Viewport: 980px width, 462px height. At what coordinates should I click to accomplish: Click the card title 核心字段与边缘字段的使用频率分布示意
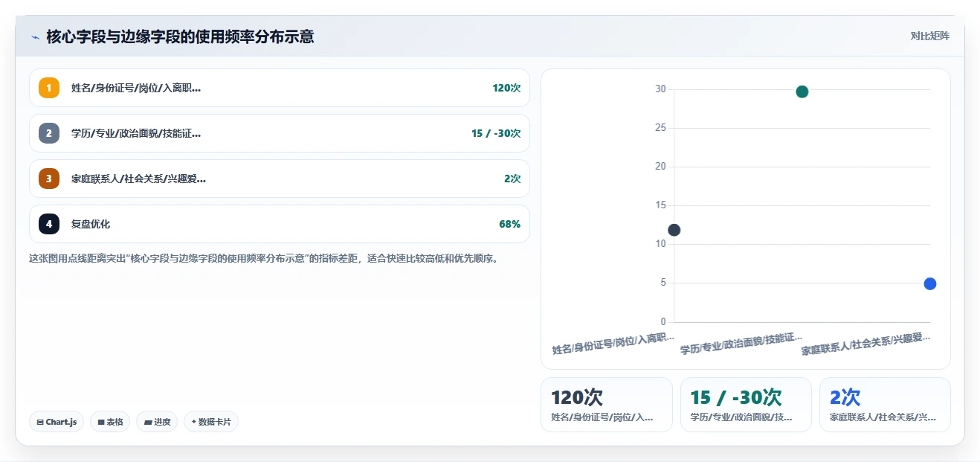(x=180, y=36)
